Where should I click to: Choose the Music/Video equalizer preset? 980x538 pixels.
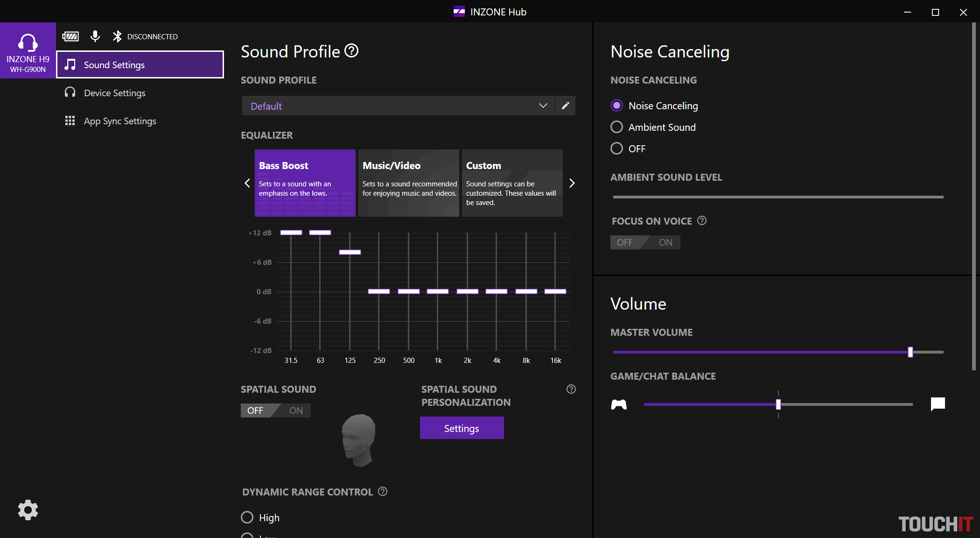(408, 183)
